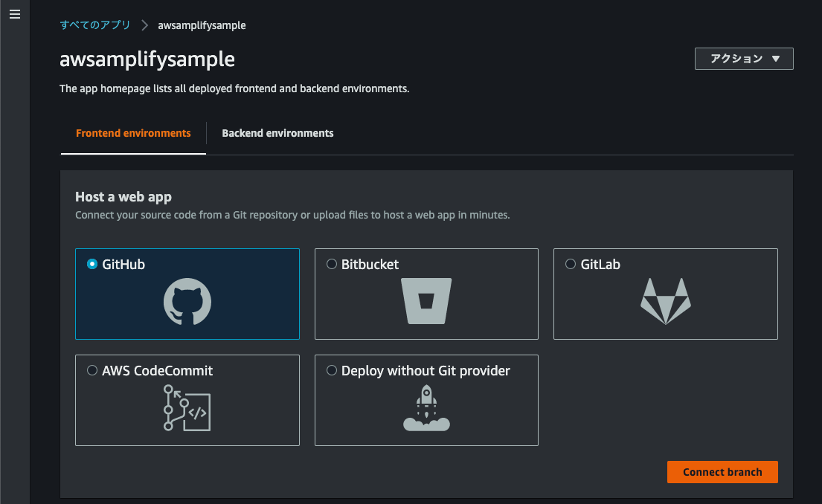Open the アクション dropdown menu

(x=744, y=59)
